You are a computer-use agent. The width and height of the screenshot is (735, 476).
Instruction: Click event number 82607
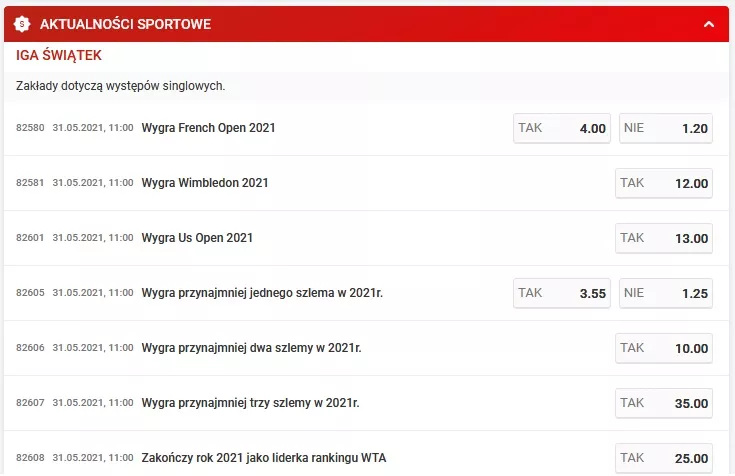(30, 402)
